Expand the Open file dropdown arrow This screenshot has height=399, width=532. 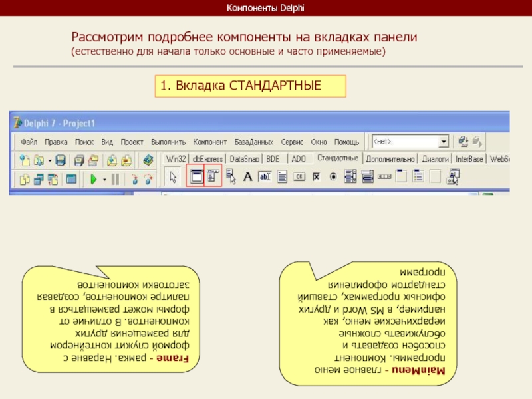49,160
